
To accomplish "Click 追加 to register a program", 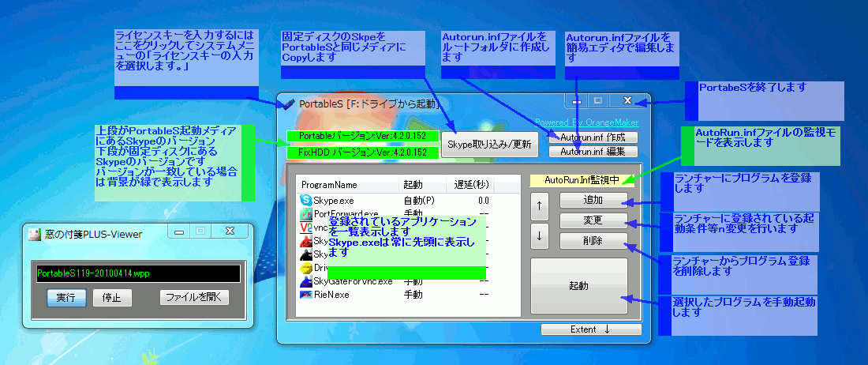I will (x=593, y=199).
